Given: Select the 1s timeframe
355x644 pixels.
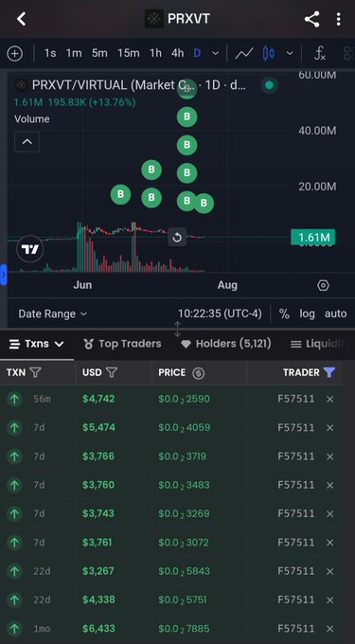Looking at the screenshot, I should 50,53.
